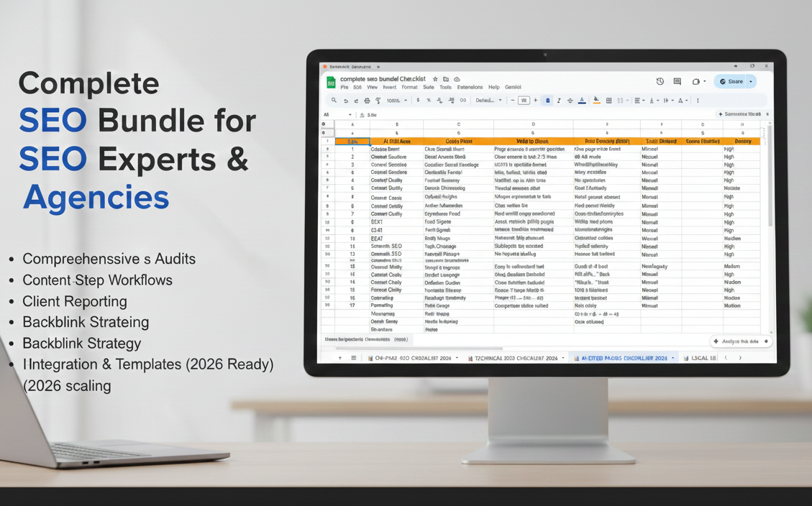Viewport: 812px width, 506px height.
Task: Click the text color underlined A icon
Action: pyautogui.click(x=582, y=101)
